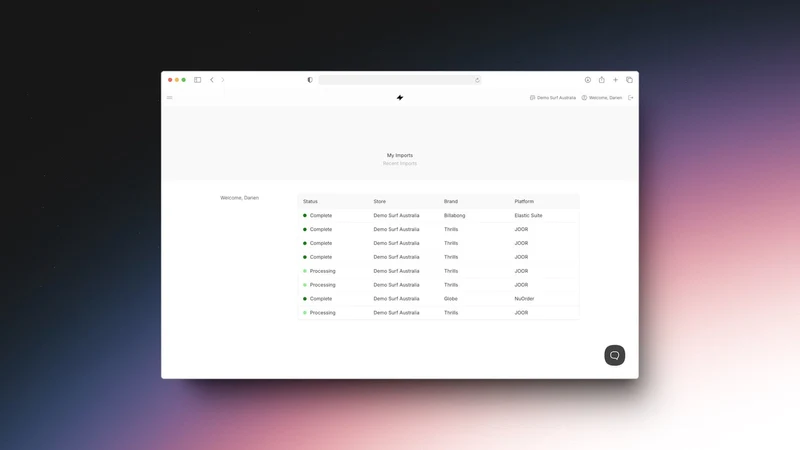Image resolution: width=800 pixels, height=450 pixels.
Task: Click the Recent Imports subtitle
Action: [x=400, y=163]
